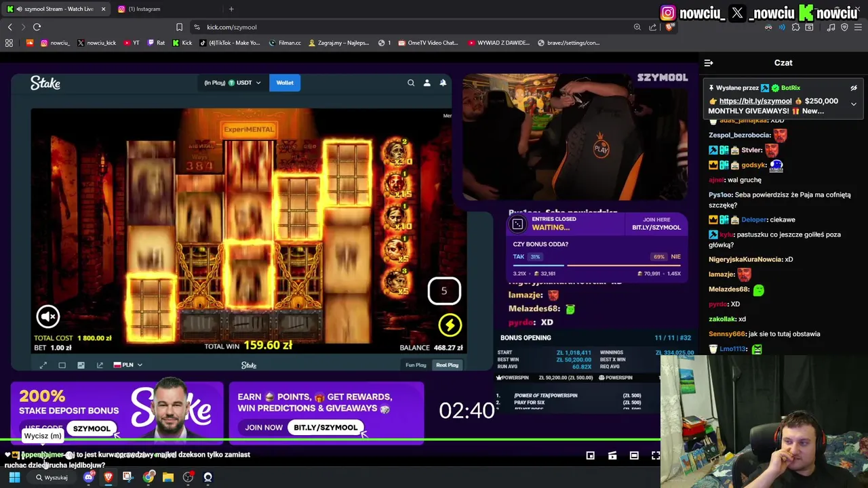
Task: Click the 200% Stake Deposit Bonus banner
Action: coord(117,412)
